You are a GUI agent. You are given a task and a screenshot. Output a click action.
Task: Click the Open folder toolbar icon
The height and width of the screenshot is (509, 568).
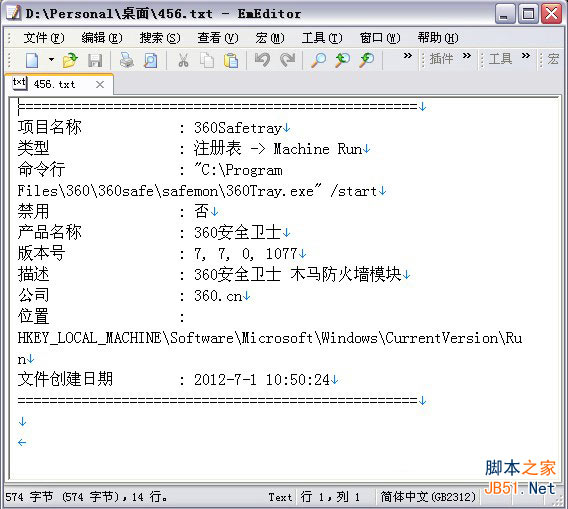point(70,60)
